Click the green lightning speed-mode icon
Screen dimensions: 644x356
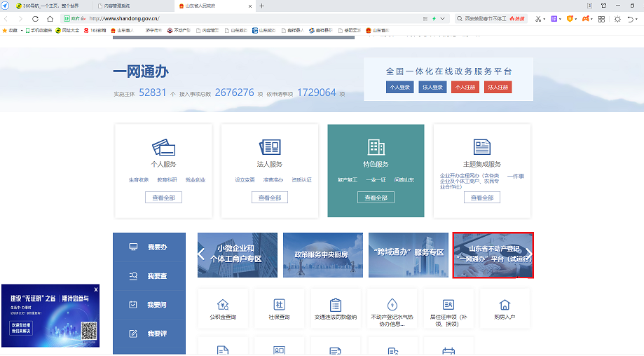click(434, 18)
